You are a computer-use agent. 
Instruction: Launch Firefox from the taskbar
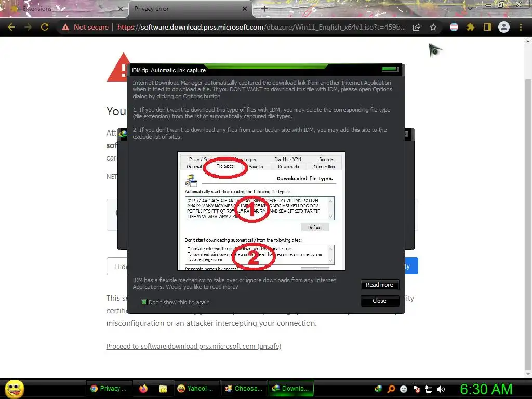[143, 389]
